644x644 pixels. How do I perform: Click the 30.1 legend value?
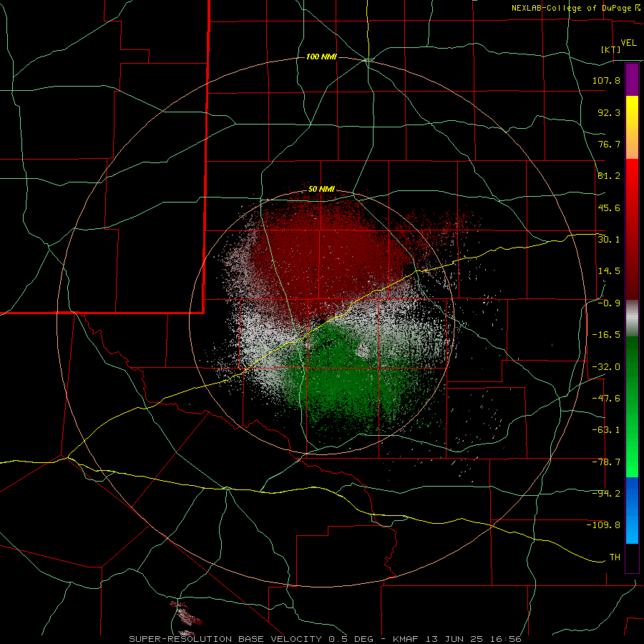[609, 239]
